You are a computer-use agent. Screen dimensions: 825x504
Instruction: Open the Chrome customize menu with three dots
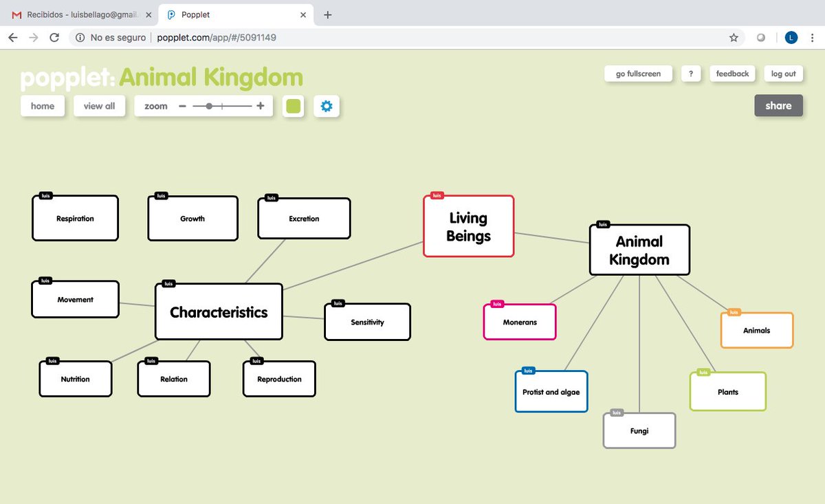coord(813,37)
